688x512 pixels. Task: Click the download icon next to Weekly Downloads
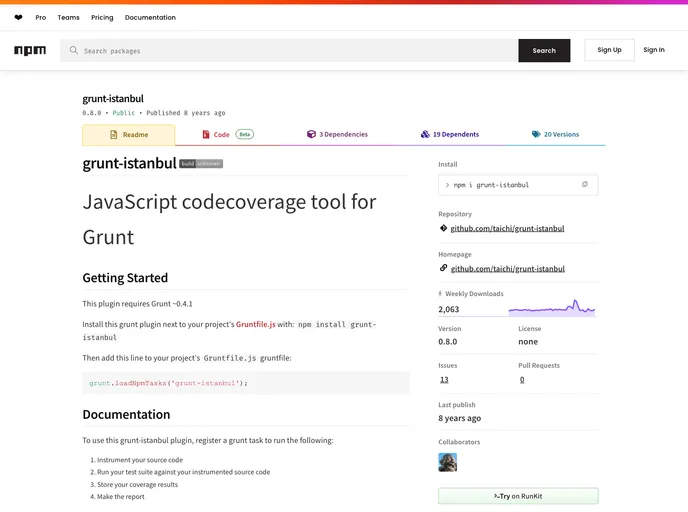[440, 294]
